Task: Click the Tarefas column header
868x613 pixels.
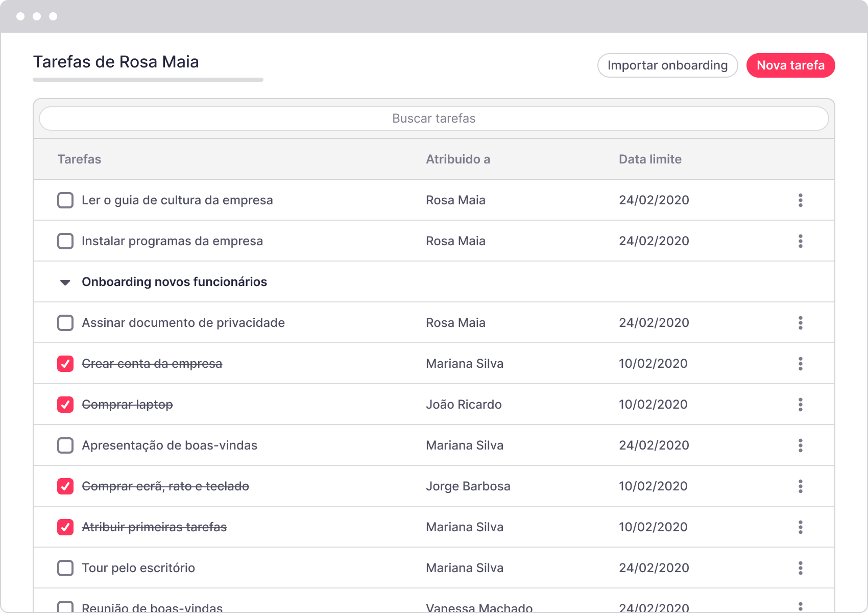Action: pos(79,159)
